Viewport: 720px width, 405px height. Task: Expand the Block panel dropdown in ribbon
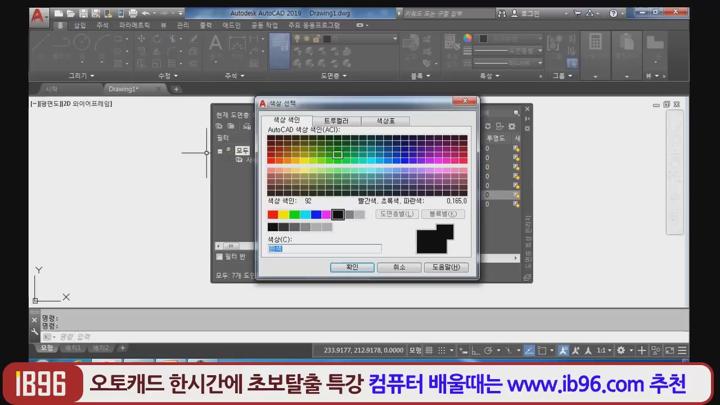coord(420,75)
